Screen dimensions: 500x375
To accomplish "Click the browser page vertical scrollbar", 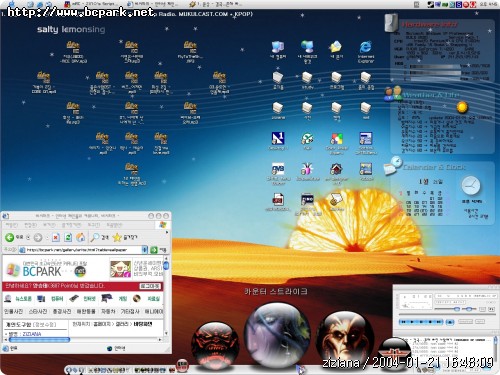I will click(166, 296).
